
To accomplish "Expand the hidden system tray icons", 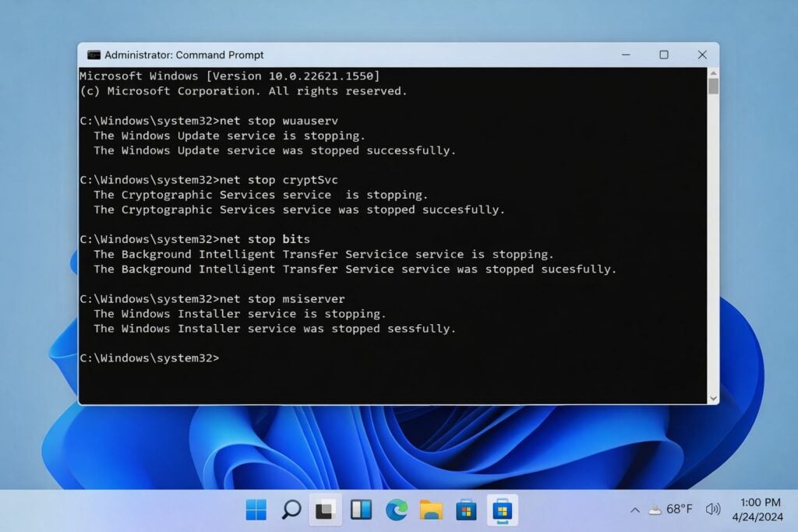I will click(634, 509).
